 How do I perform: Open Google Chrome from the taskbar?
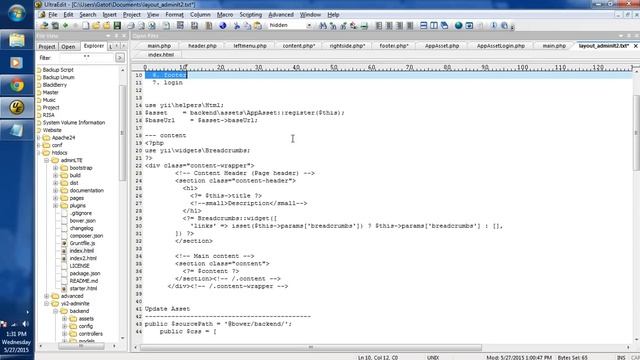(x=17, y=85)
